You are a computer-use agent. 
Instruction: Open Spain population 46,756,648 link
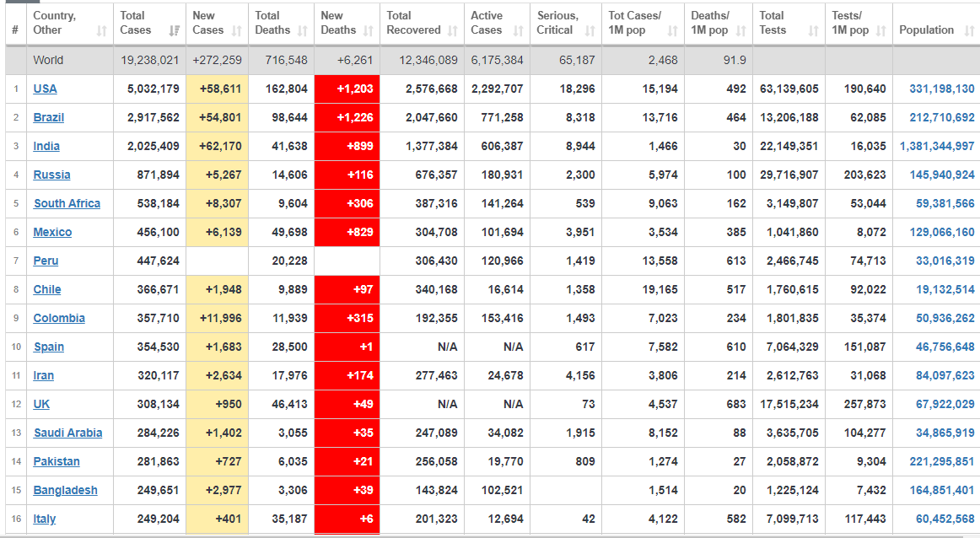[945, 347]
